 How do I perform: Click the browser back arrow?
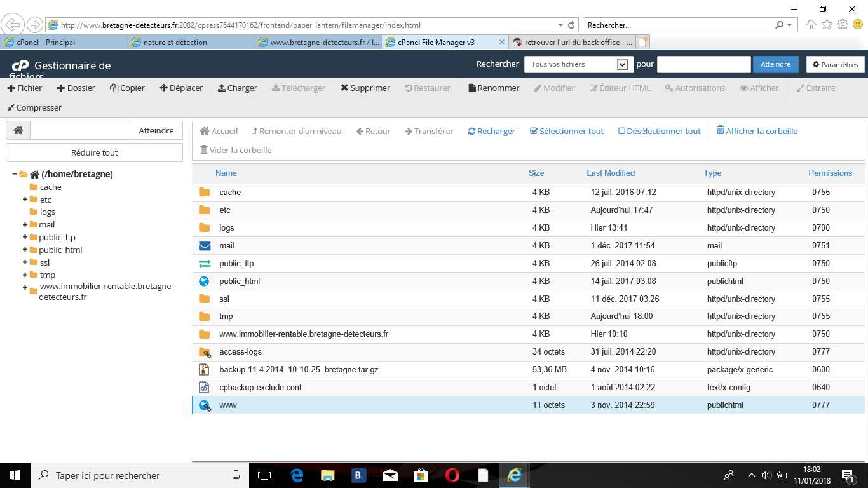[x=13, y=25]
